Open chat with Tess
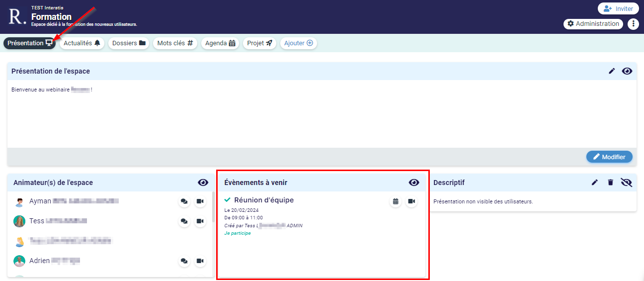Viewport: 644px width, 281px height. 184,221
